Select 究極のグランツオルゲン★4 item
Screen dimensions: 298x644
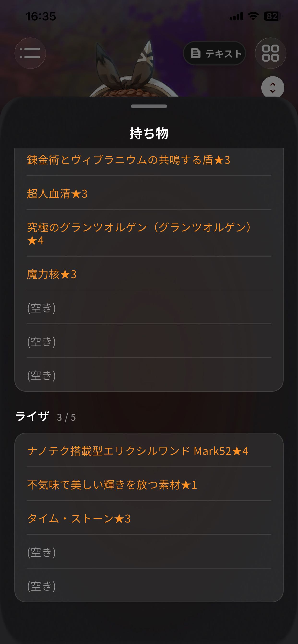click(149, 233)
